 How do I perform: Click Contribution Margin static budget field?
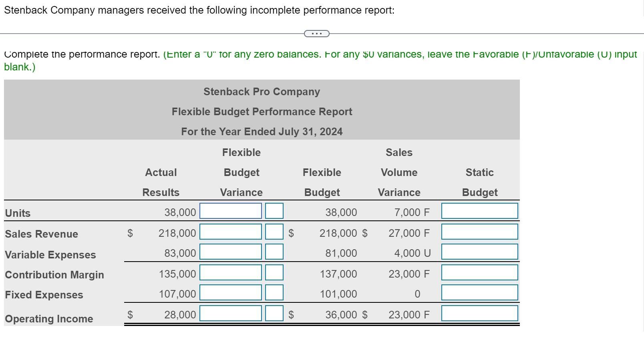[x=480, y=272]
